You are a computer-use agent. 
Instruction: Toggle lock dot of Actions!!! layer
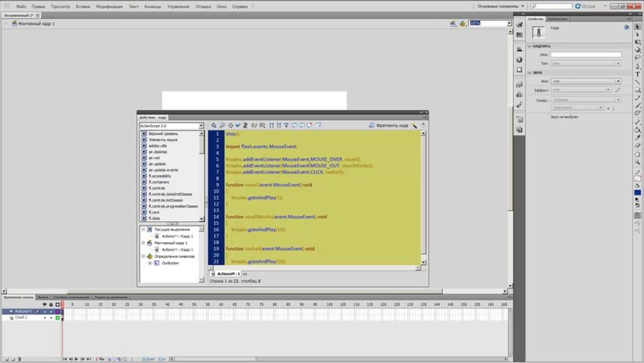pos(51,312)
